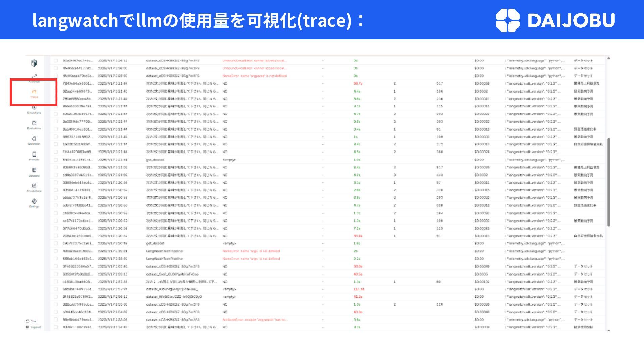Click the scrollbar down arrow of the table

click(x=608, y=330)
